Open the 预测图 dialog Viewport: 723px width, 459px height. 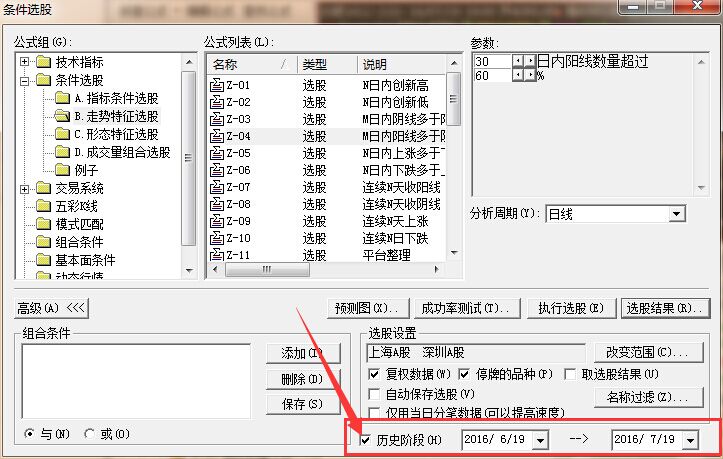point(368,308)
